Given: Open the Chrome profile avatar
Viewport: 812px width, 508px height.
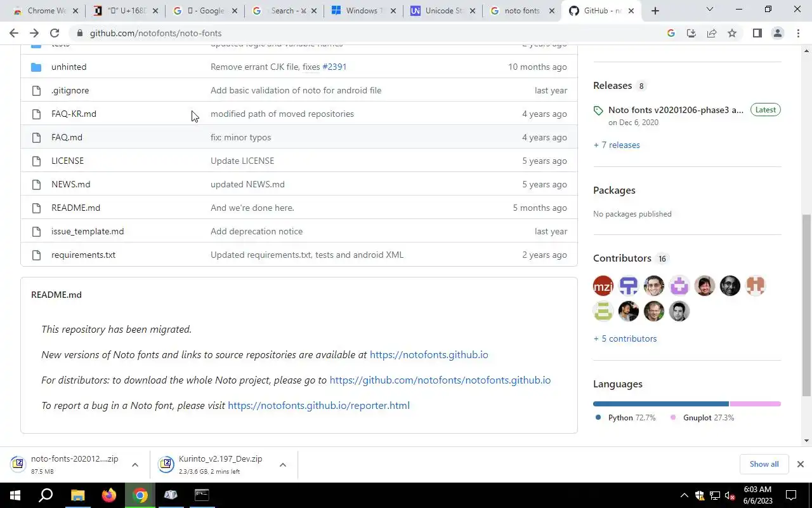Looking at the screenshot, I should [x=777, y=33].
